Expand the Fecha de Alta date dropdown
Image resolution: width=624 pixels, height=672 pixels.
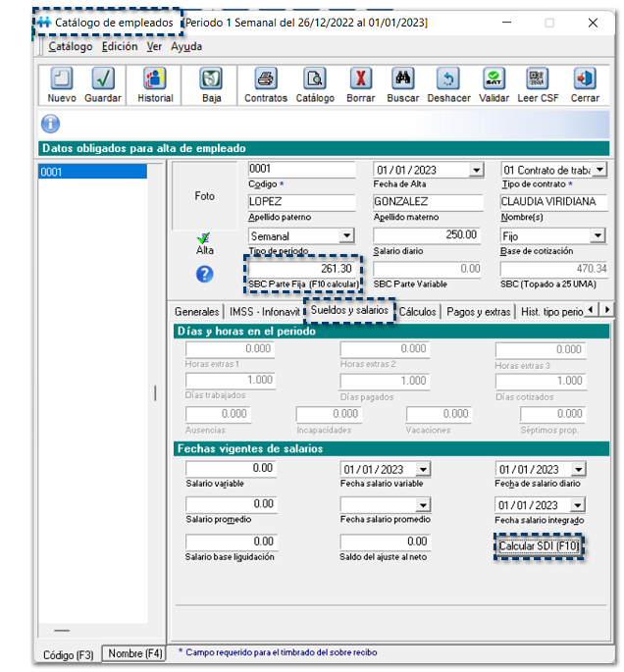[476, 171]
